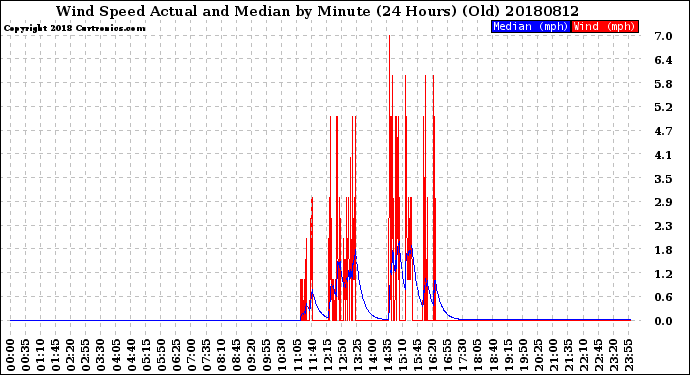Click the 23:55 time axis label
Image resolution: width=690 pixels, height=375 pixels.
628,355
